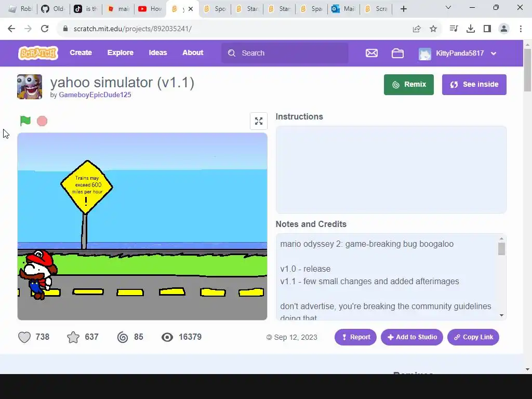Click Add to Studio button
The height and width of the screenshot is (399, 532).
point(411,337)
